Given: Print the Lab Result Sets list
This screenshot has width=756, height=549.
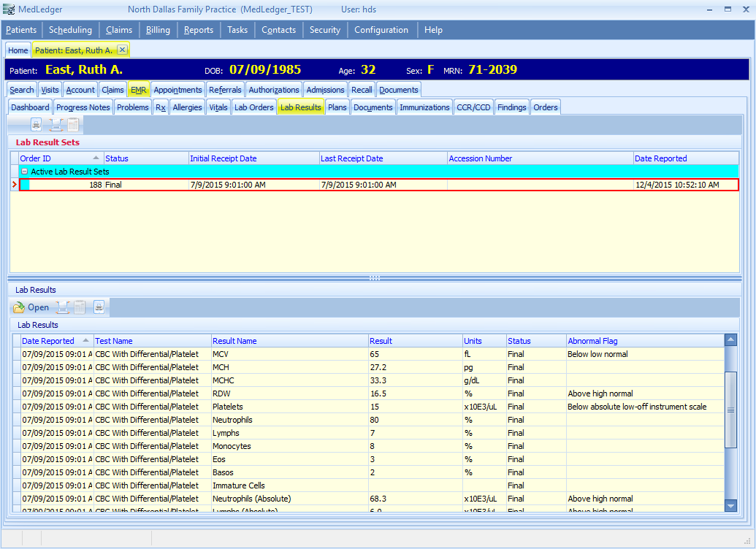Looking at the screenshot, I should pos(37,125).
